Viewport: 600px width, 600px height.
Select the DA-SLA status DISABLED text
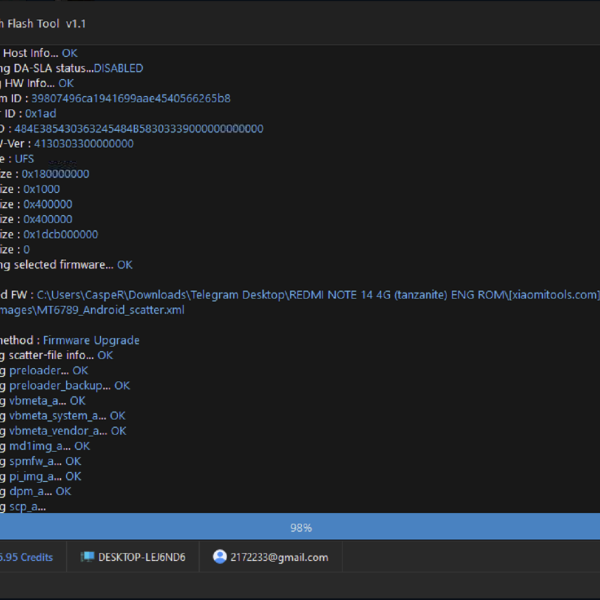(x=118, y=68)
